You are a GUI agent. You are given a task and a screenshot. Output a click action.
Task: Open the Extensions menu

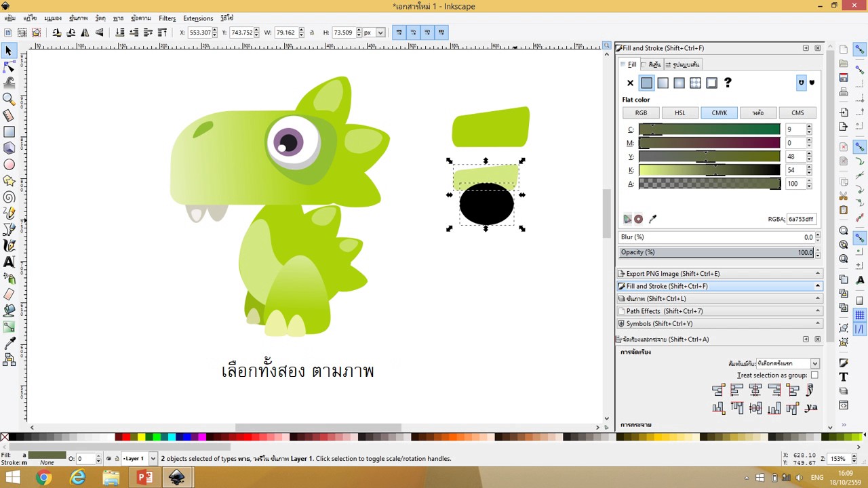[x=198, y=18]
